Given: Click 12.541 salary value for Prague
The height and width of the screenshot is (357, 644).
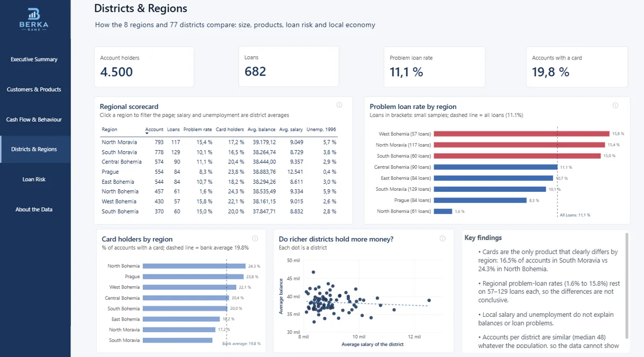Looking at the screenshot, I should click(296, 172).
